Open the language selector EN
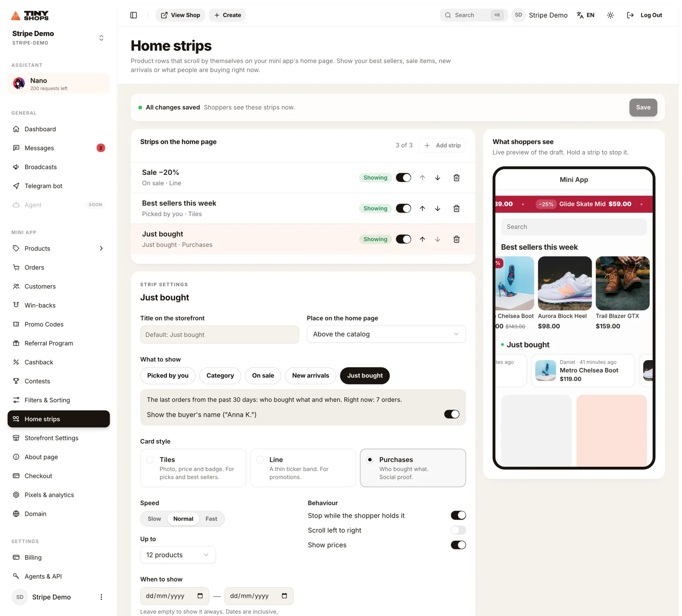The width and height of the screenshot is (682, 616). (x=585, y=15)
